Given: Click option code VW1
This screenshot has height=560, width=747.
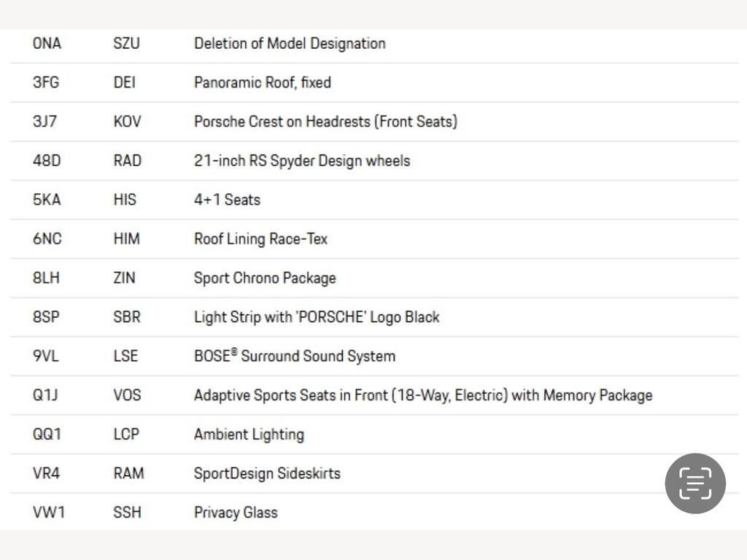Looking at the screenshot, I should tap(49, 513).
